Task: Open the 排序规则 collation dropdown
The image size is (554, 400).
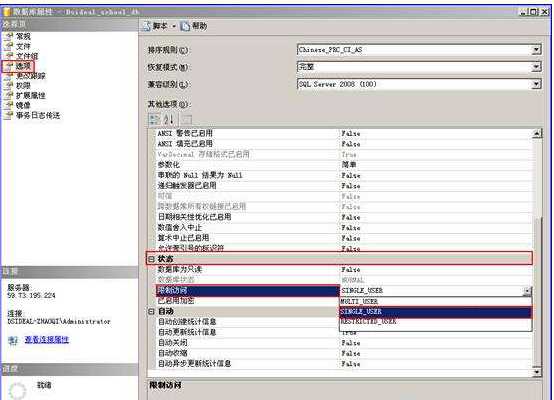Action: point(536,50)
